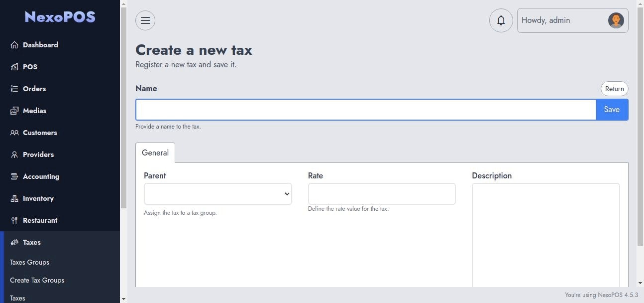Open the Dashboard menu
Viewport: 644px width, 303px height.
point(60,45)
